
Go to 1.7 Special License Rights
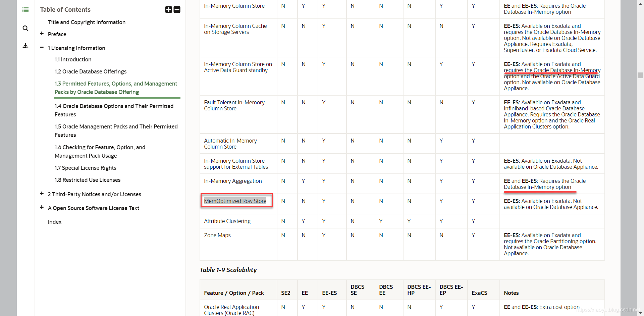[x=86, y=168]
